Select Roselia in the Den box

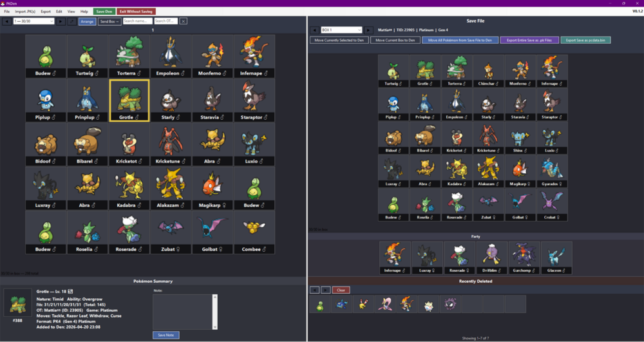(88, 233)
